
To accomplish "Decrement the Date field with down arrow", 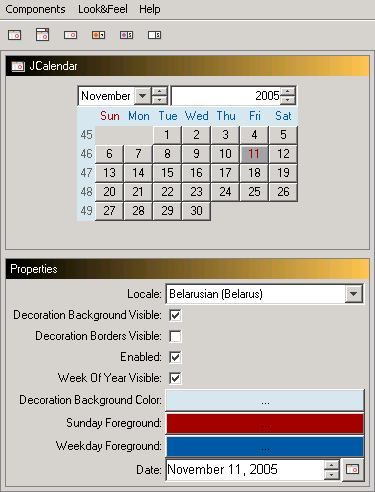I will tap(332, 474).
